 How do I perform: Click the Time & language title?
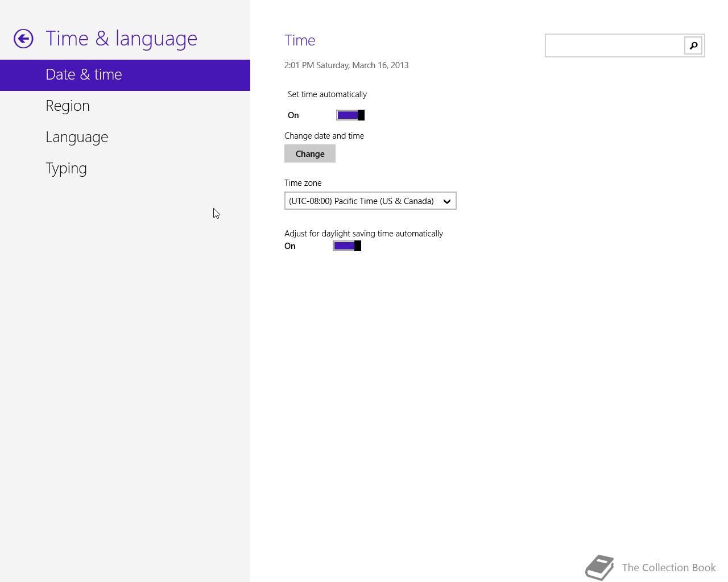121,39
